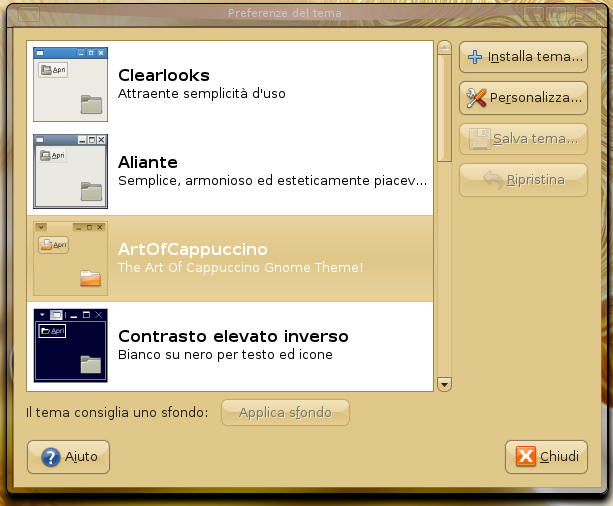This screenshot has height=506, width=613.
Task: Click the Installa tema plus icon
Action: (475, 57)
